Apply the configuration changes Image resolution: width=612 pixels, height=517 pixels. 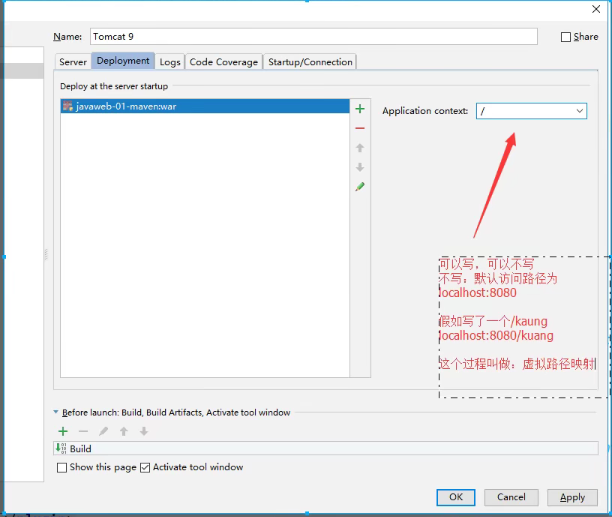pyautogui.click(x=572, y=497)
